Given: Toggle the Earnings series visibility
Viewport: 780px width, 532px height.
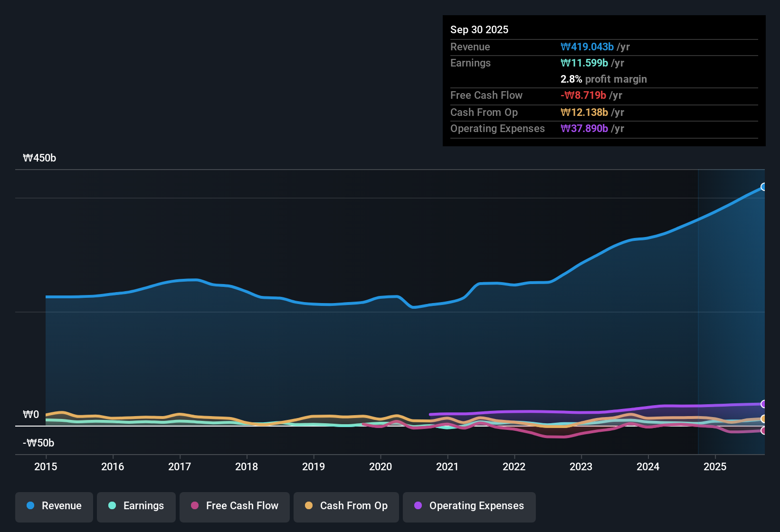Looking at the screenshot, I should point(136,506).
